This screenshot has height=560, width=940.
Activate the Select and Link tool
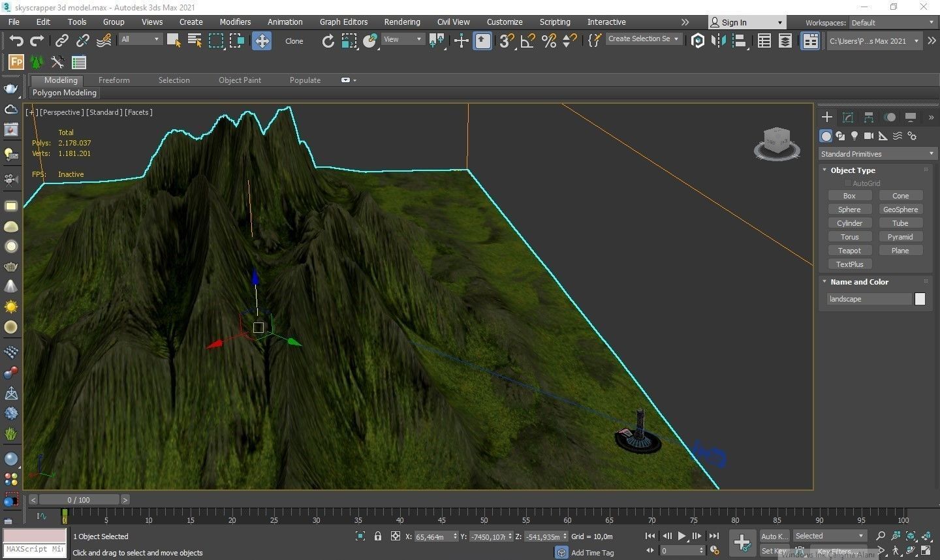[x=61, y=40]
